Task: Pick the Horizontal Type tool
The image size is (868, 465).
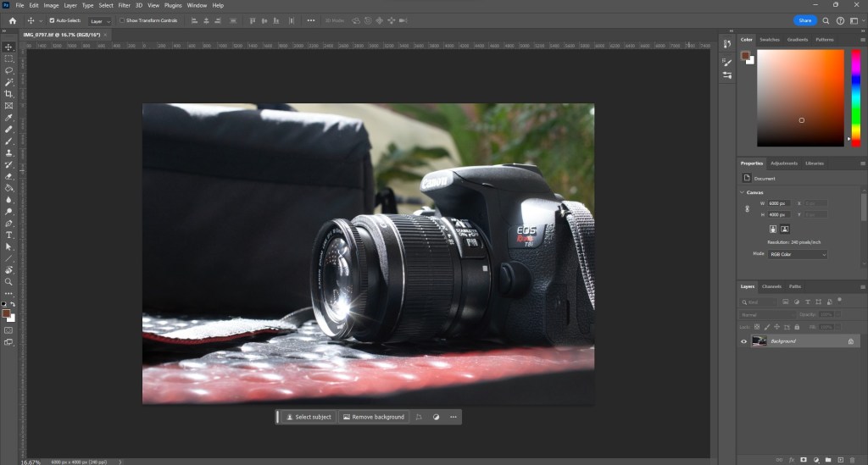Action: click(x=8, y=235)
